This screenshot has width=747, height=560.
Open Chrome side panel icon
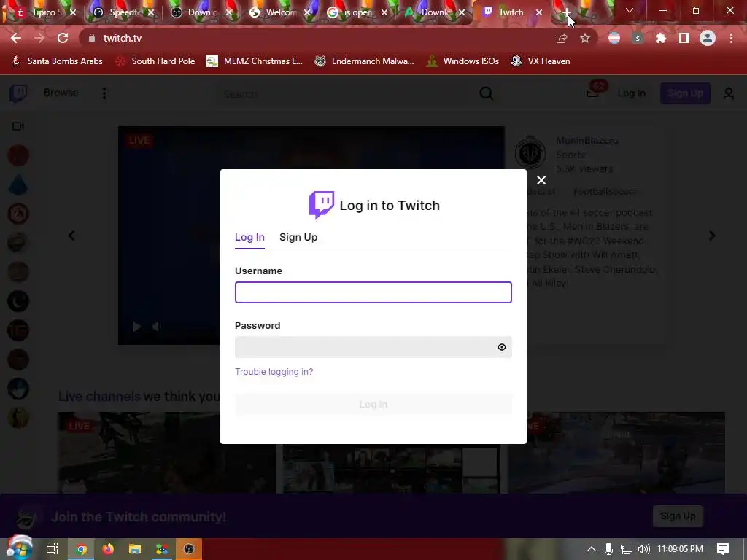tap(684, 38)
